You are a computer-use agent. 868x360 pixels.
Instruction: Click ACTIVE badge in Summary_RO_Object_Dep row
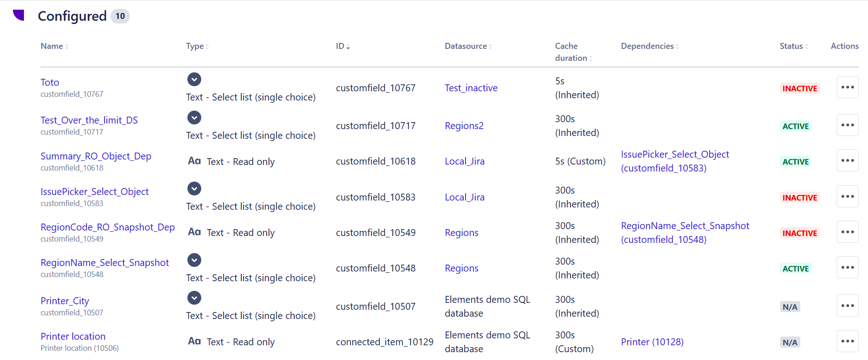796,162
